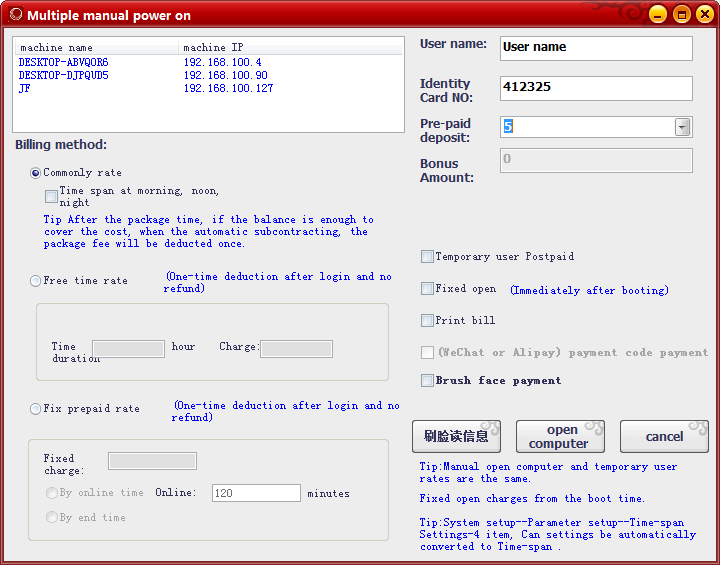The height and width of the screenshot is (565, 720).
Task: Enable Time span at morning, noon, night
Action: click(51, 196)
